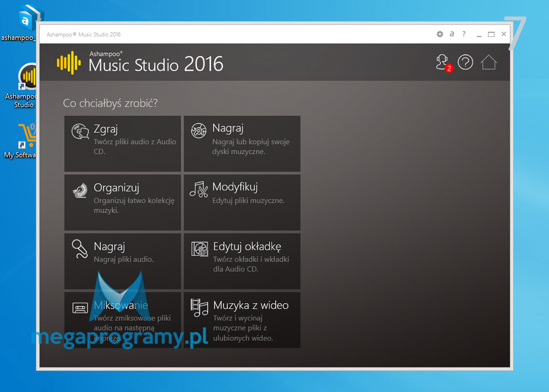Select the ashampoo_ installer icon on desktop
The height and width of the screenshot is (392, 549).
[x=22, y=23]
